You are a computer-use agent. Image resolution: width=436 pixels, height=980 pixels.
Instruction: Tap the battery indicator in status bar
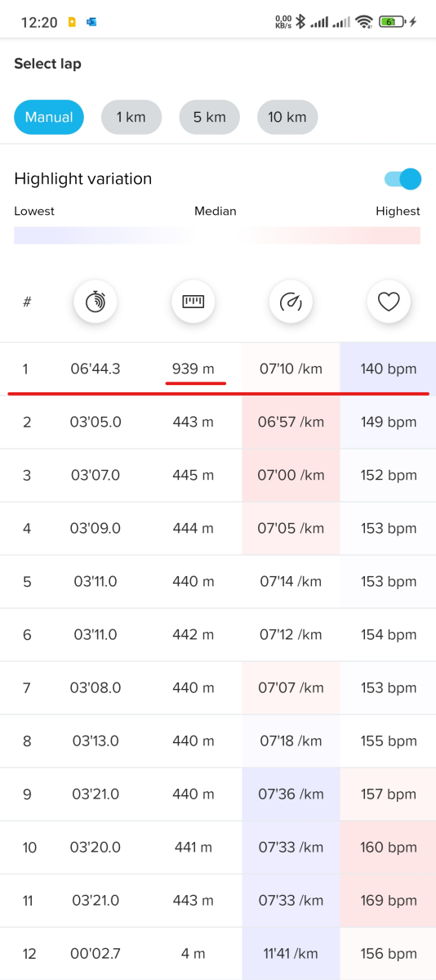coord(392,22)
